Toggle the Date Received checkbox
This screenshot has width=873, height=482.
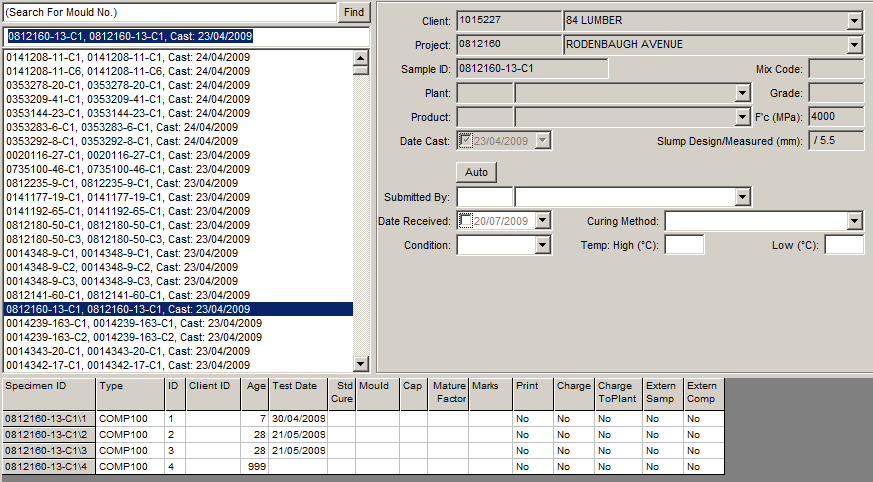tap(465, 220)
